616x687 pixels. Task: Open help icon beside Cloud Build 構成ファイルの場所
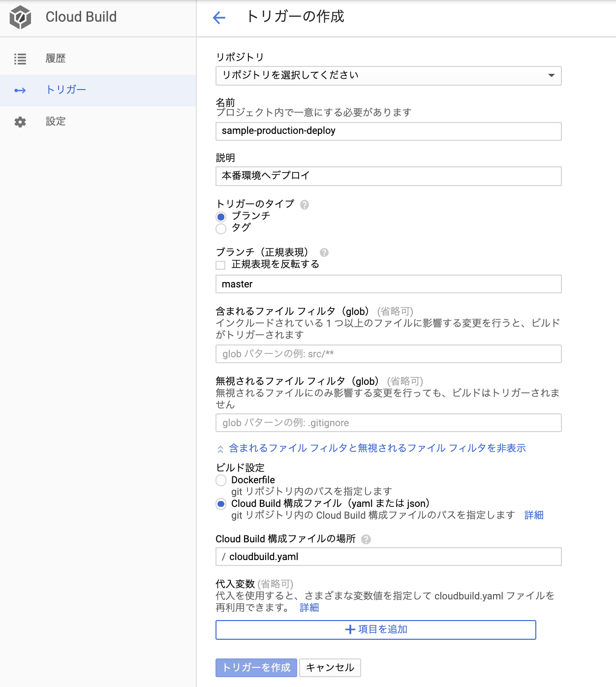click(366, 539)
